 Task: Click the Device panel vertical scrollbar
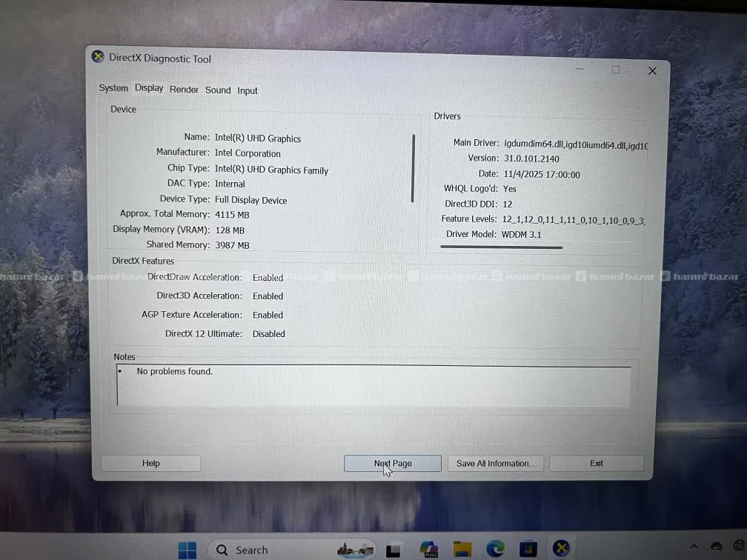pyautogui.click(x=413, y=169)
